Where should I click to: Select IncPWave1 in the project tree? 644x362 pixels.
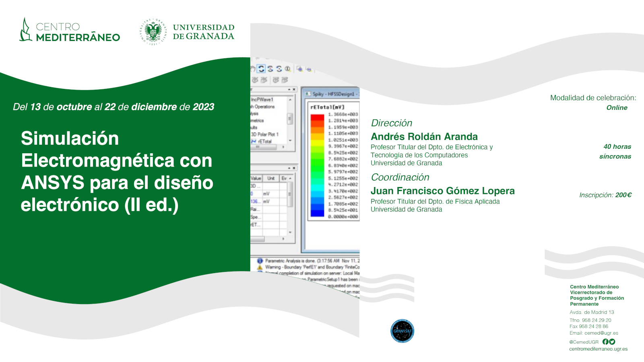[x=262, y=99]
